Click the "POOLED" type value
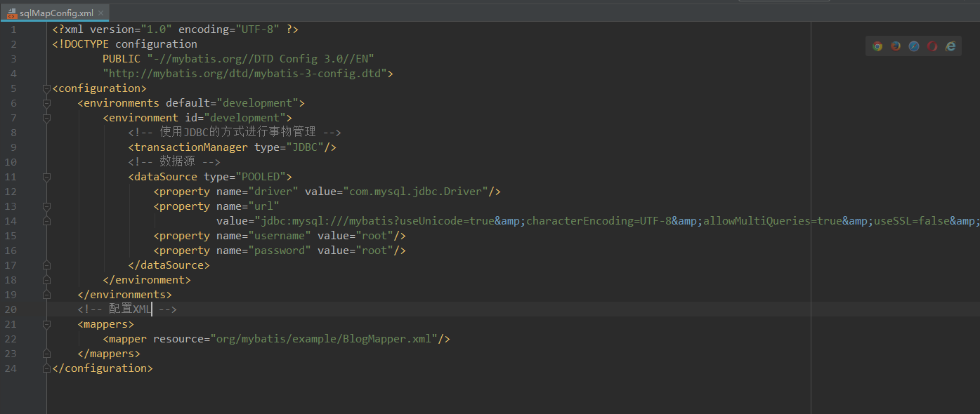 coord(260,177)
